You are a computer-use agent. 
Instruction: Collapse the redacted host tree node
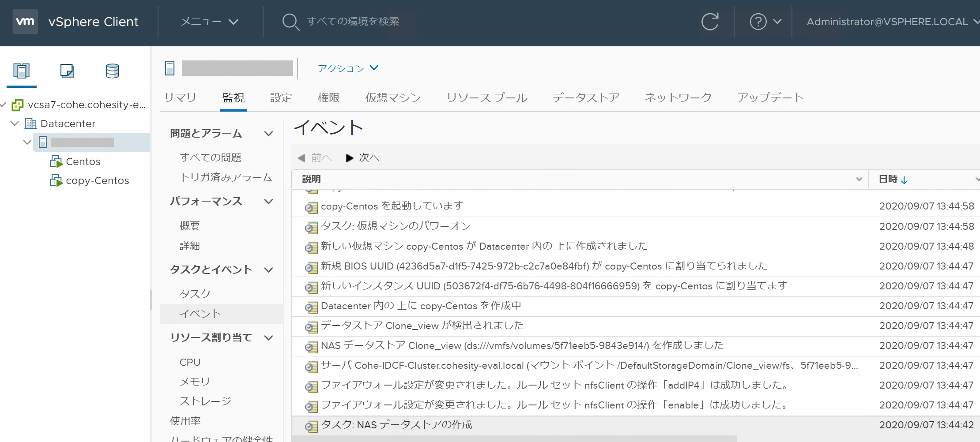tap(27, 142)
